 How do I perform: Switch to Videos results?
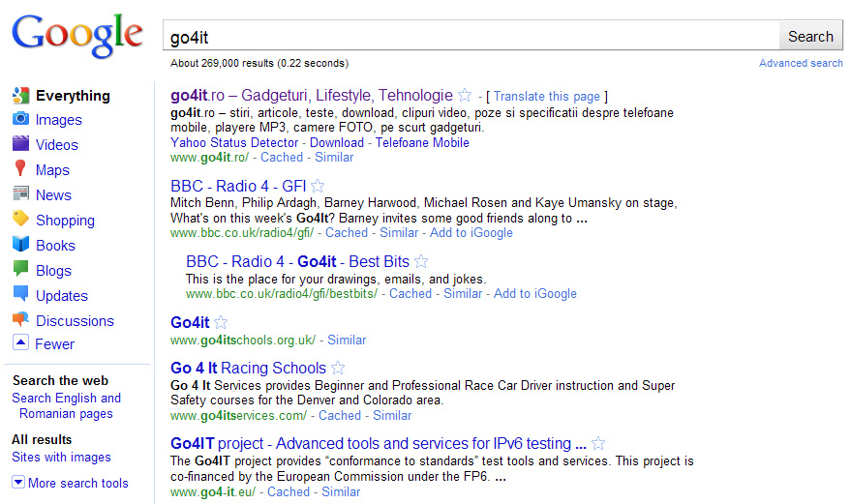[57, 145]
